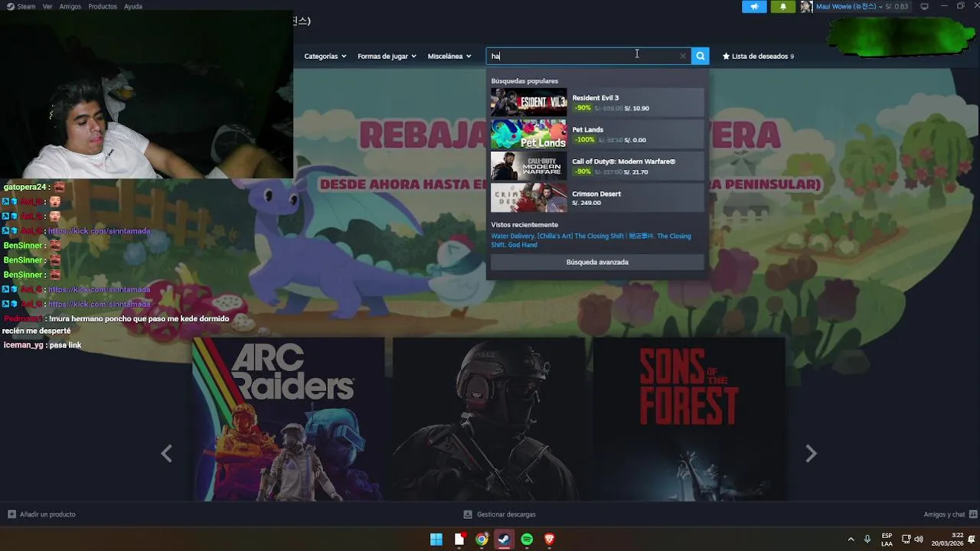Clear the search box with the X icon
The image size is (980, 551).
[683, 56]
